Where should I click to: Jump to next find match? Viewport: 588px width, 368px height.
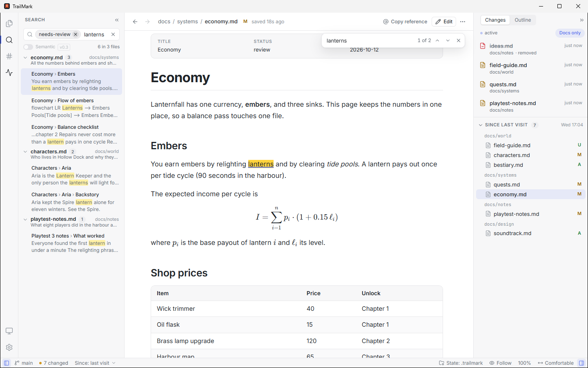click(448, 40)
